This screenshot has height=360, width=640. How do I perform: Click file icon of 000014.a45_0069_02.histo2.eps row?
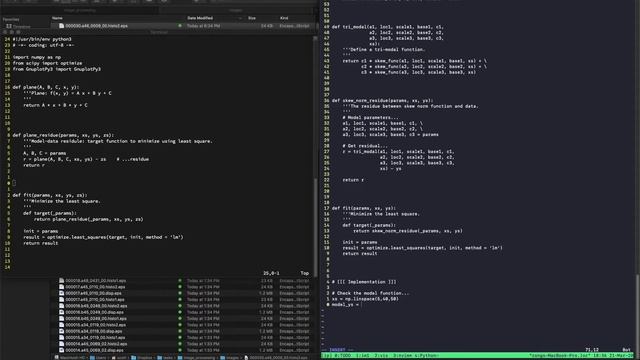click(x=61, y=344)
